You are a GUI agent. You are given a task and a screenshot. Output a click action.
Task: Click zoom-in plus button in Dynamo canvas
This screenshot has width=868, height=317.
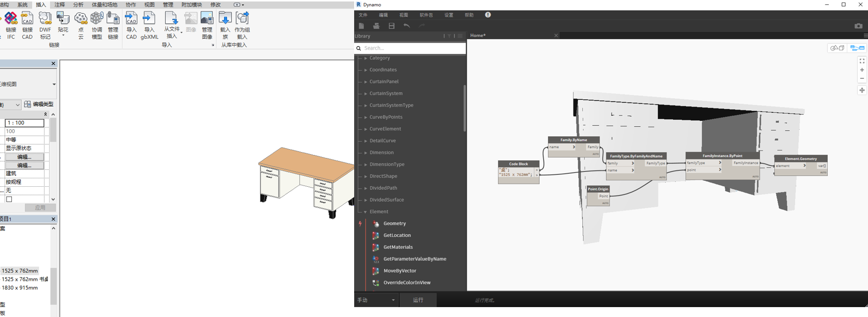coord(862,70)
